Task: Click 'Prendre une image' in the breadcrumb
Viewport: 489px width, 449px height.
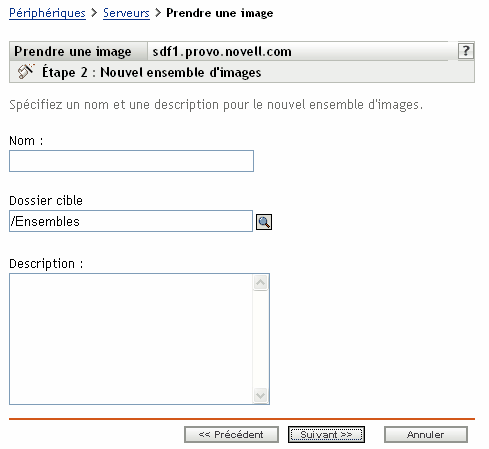Action: point(220,13)
